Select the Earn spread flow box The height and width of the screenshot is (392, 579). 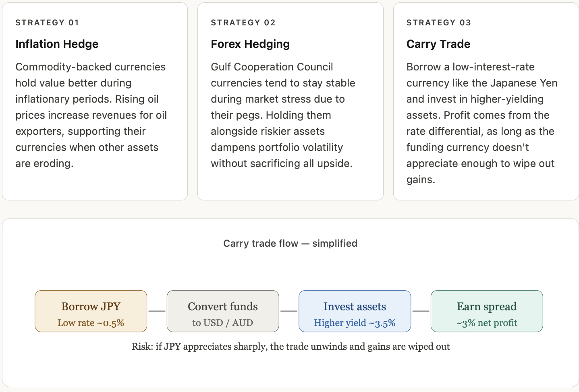(x=487, y=311)
